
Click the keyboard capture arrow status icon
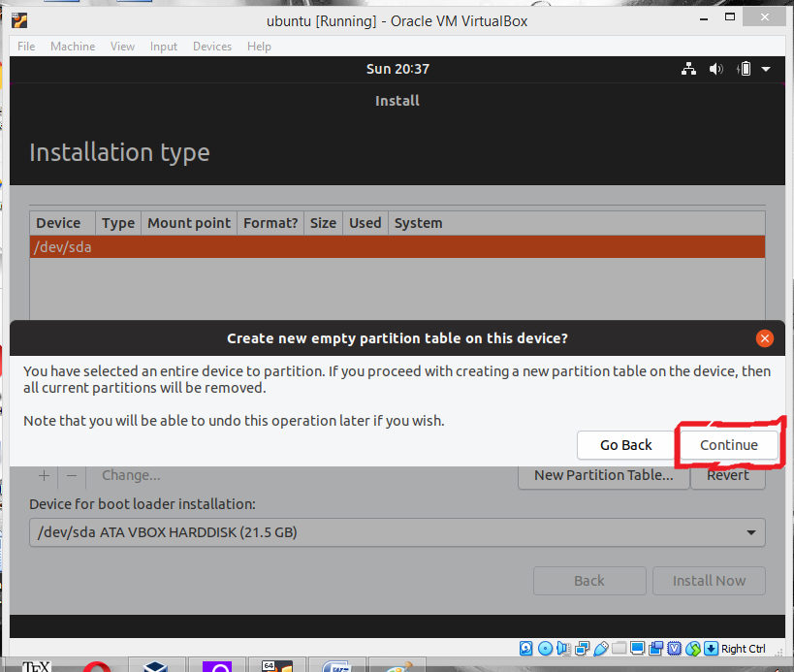pyautogui.click(x=711, y=648)
